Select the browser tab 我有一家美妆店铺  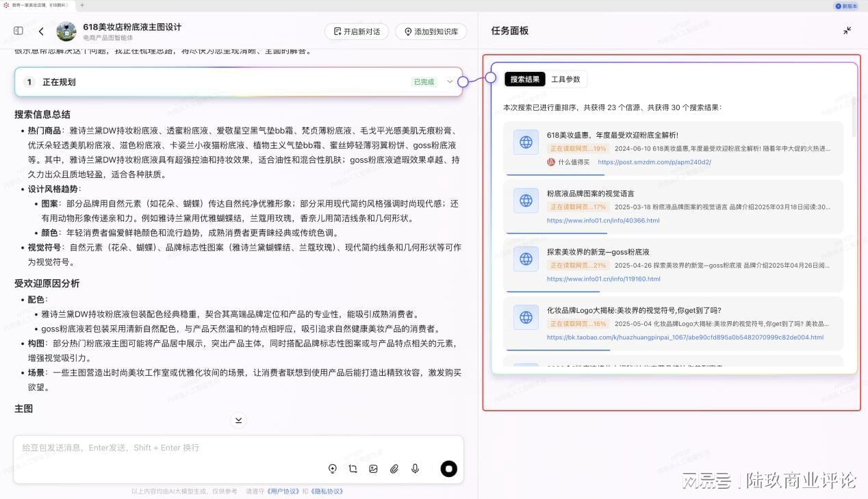coord(38,5)
